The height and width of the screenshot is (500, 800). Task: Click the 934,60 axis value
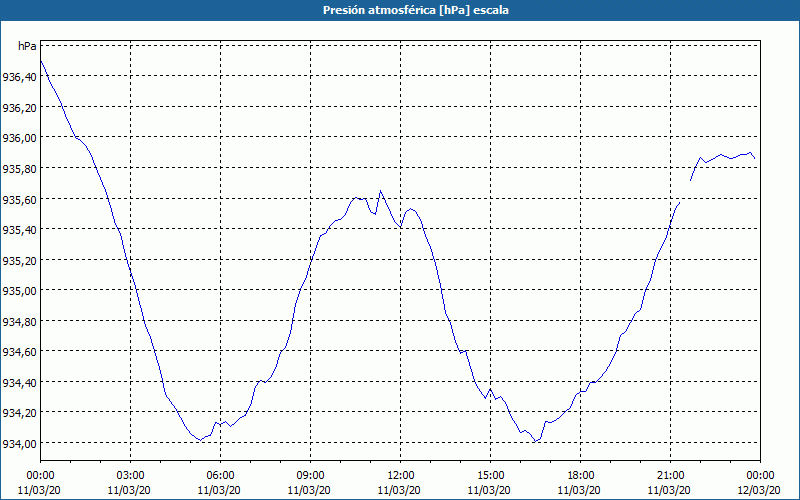click(x=19, y=352)
